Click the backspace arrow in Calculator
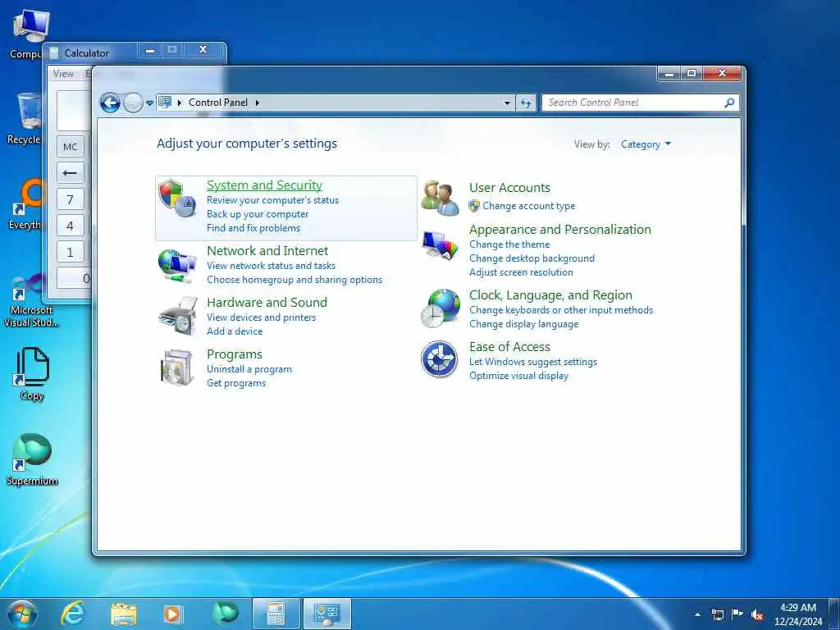 71,173
